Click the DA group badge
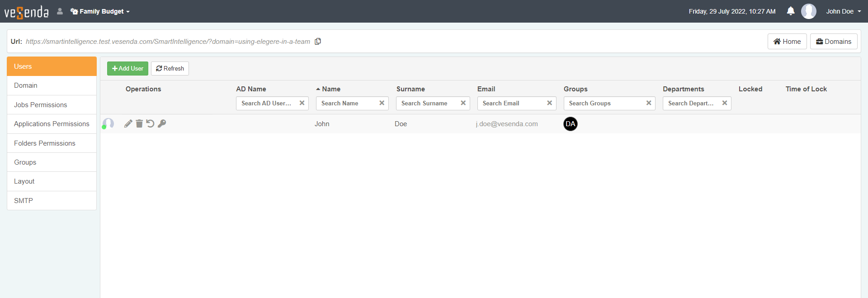This screenshot has width=868, height=298. (570, 124)
